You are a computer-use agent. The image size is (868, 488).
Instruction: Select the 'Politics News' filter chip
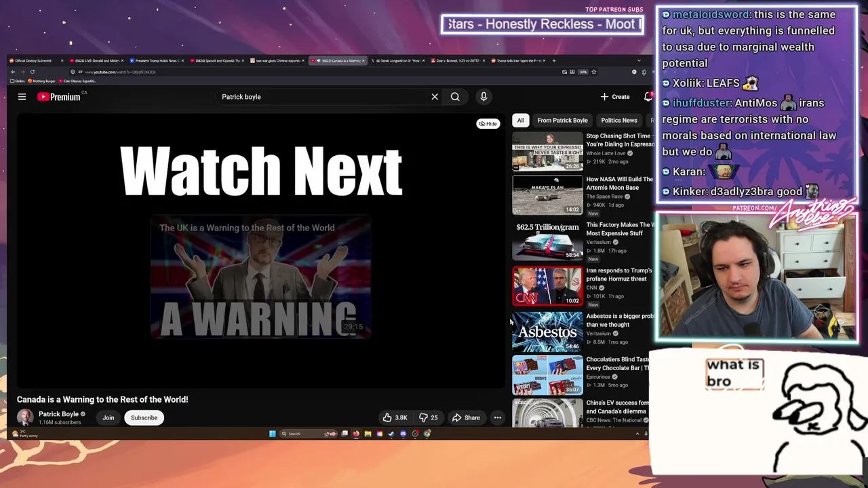pos(618,120)
